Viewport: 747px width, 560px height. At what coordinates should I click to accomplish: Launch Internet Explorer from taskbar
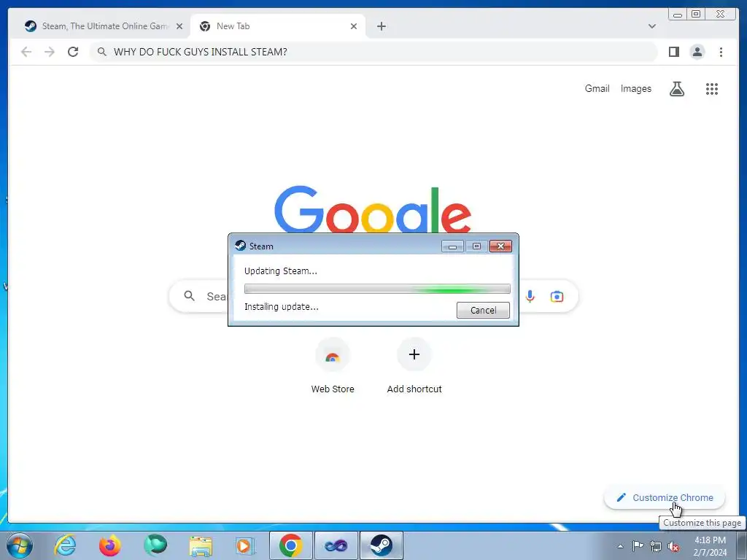pyautogui.click(x=65, y=545)
